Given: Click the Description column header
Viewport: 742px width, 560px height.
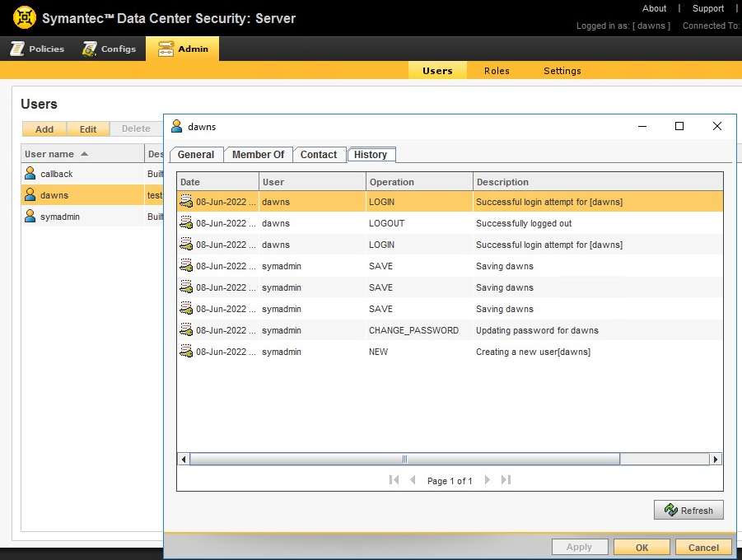Looking at the screenshot, I should click(598, 182).
